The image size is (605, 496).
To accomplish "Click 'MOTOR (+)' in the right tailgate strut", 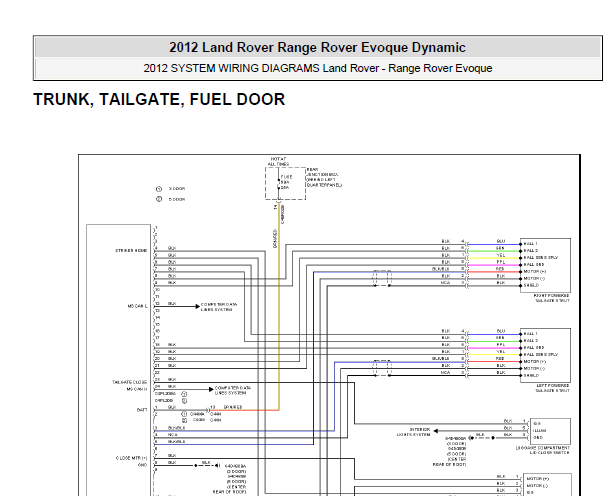I will (x=535, y=272).
